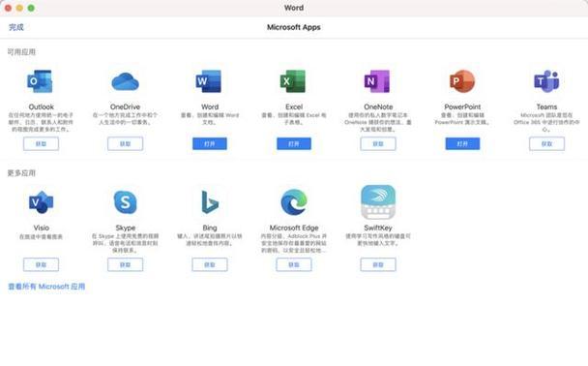This screenshot has width=588, height=366.
Task: Click the OneDrive cloud icon
Action: point(125,81)
